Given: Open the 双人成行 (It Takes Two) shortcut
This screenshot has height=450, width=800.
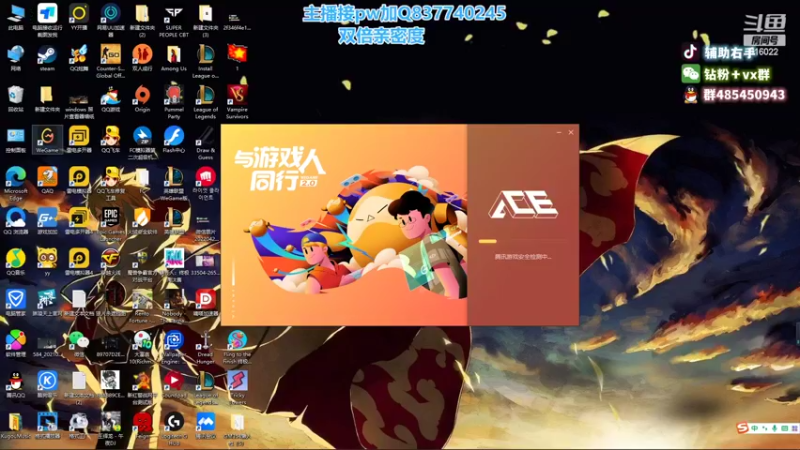Looking at the screenshot, I should 142,58.
